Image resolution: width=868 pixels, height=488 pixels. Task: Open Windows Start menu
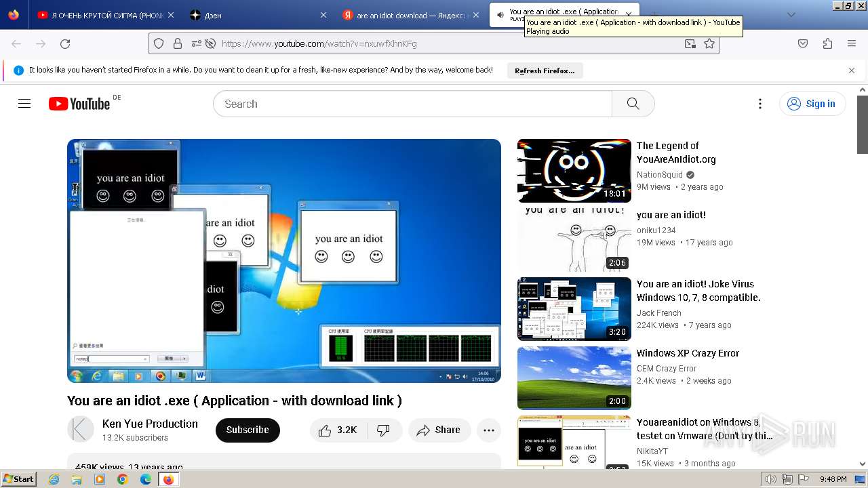coord(18,479)
